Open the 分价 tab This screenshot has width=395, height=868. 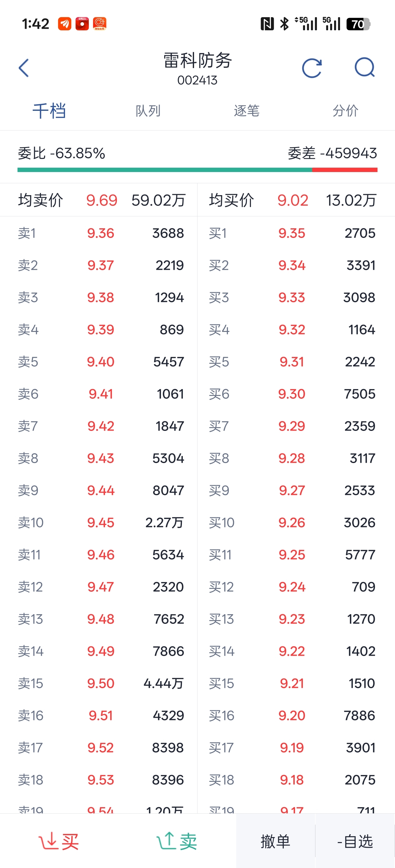[345, 111]
